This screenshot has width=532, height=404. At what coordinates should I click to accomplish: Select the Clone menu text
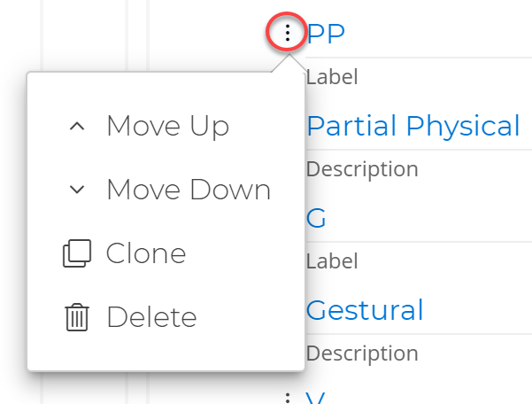146,254
